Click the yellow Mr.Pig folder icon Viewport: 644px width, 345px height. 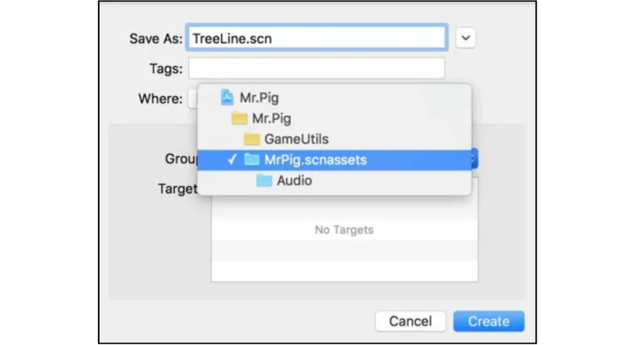tap(239, 118)
